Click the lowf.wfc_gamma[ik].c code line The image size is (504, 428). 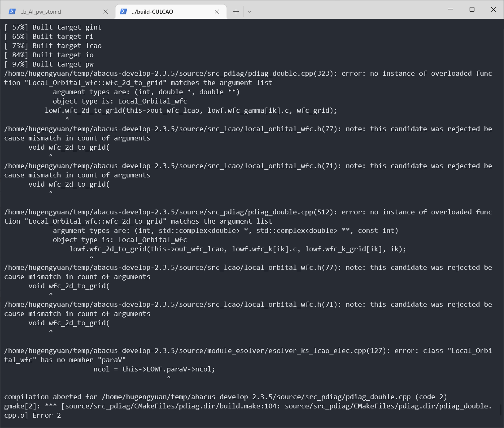191,110
